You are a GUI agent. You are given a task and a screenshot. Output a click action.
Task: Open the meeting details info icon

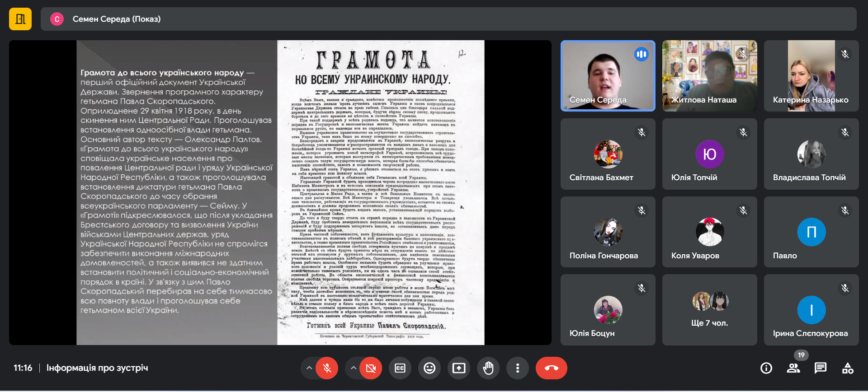coord(766,368)
